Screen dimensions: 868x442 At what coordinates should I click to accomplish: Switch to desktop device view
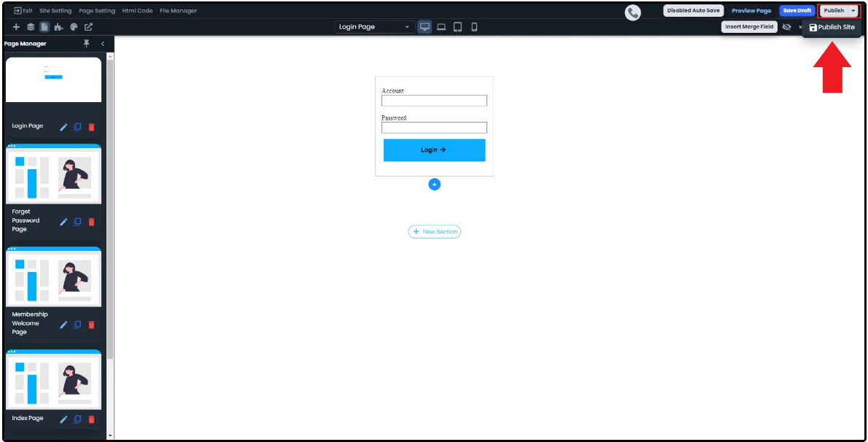[425, 27]
